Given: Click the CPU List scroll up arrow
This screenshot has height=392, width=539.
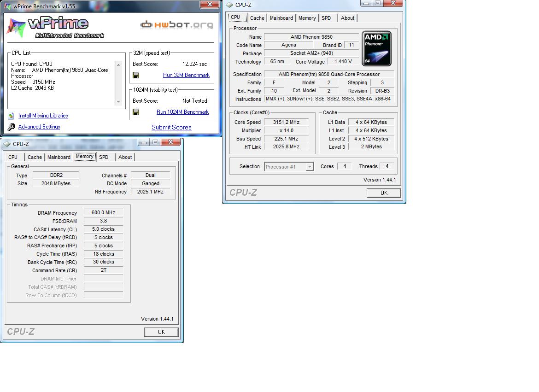Looking at the screenshot, I should tap(118, 64).
